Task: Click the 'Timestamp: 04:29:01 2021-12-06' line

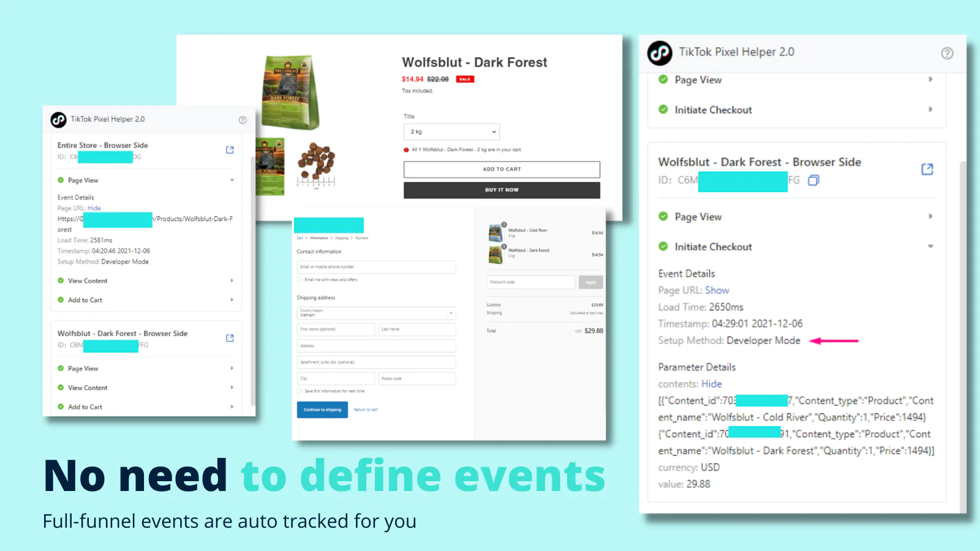Action: click(x=731, y=324)
